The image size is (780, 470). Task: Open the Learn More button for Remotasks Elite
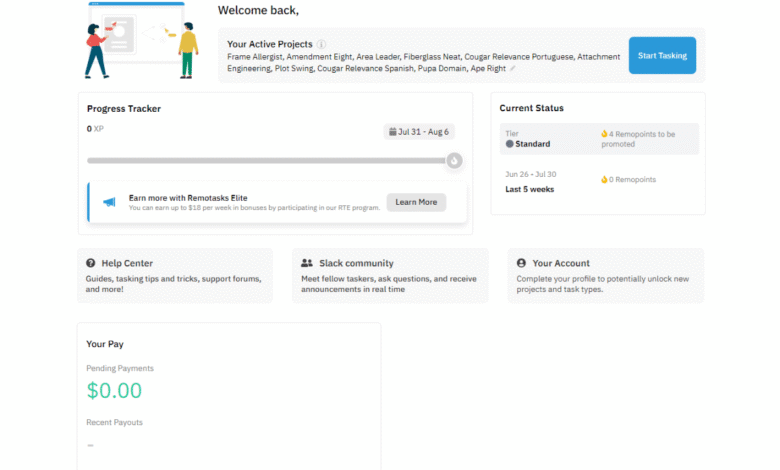click(416, 202)
